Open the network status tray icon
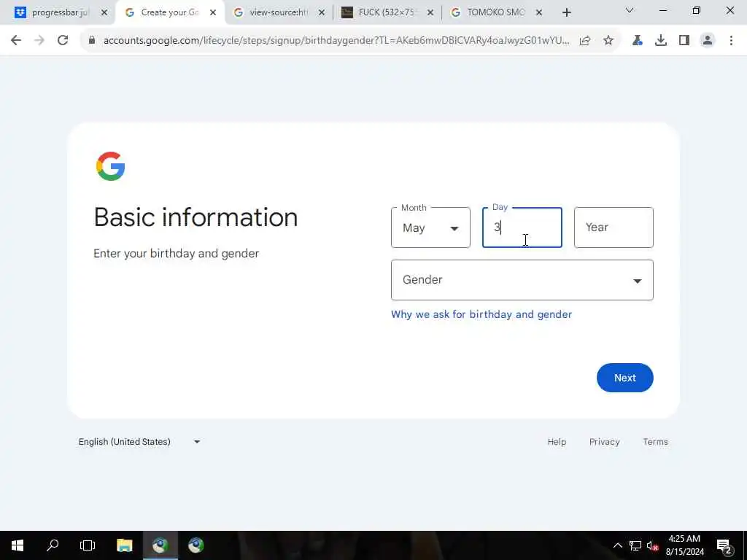 pyautogui.click(x=635, y=545)
